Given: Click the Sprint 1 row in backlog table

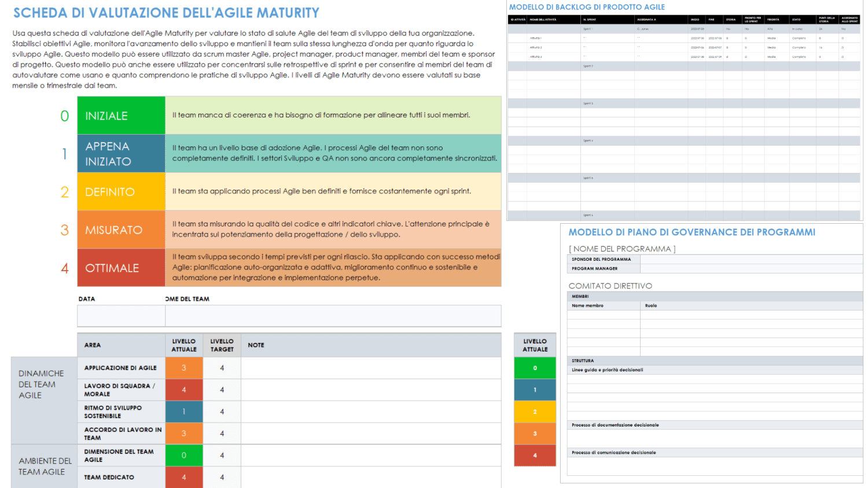Looking at the screenshot, I should pyautogui.click(x=683, y=29).
